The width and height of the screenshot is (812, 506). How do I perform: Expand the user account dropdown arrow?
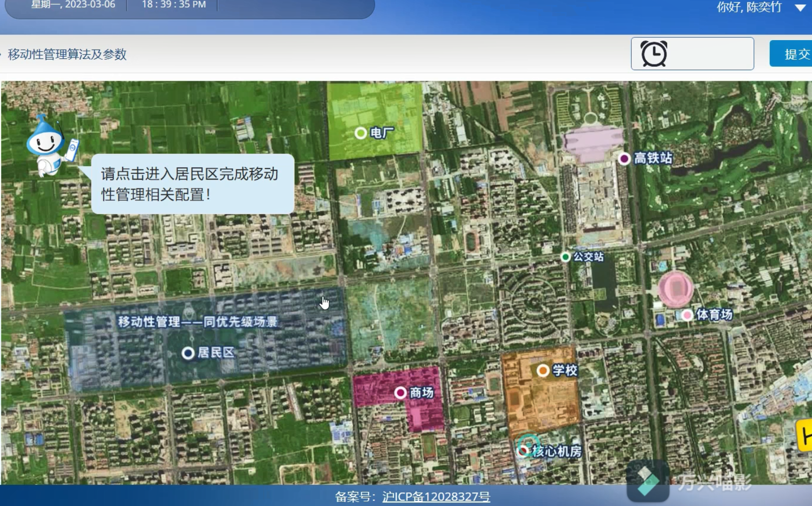800,7
